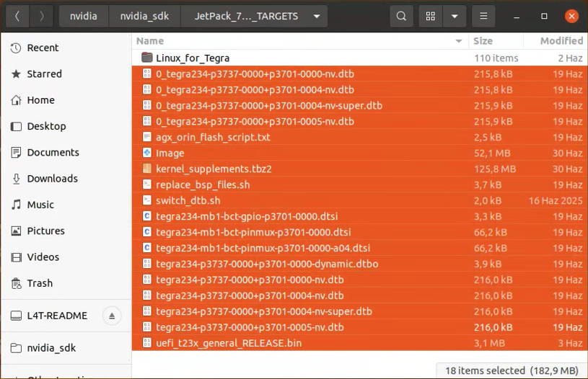
Task: Click nvidia_sdk bookmark folder icon
Action: click(16, 348)
